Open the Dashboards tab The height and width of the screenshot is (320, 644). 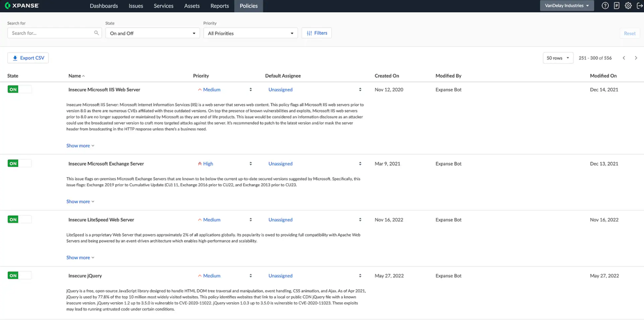click(x=104, y=6)
